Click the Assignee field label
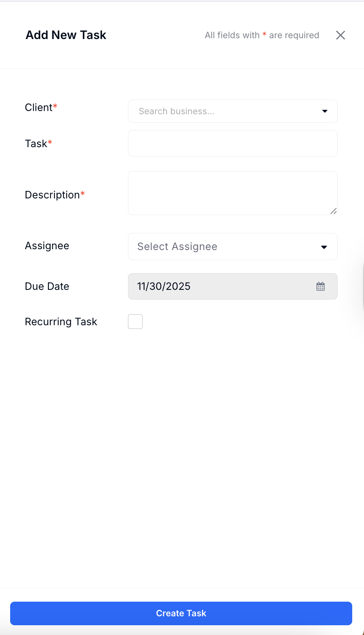This screenshot has height=635, width=364. coord(47,246)
